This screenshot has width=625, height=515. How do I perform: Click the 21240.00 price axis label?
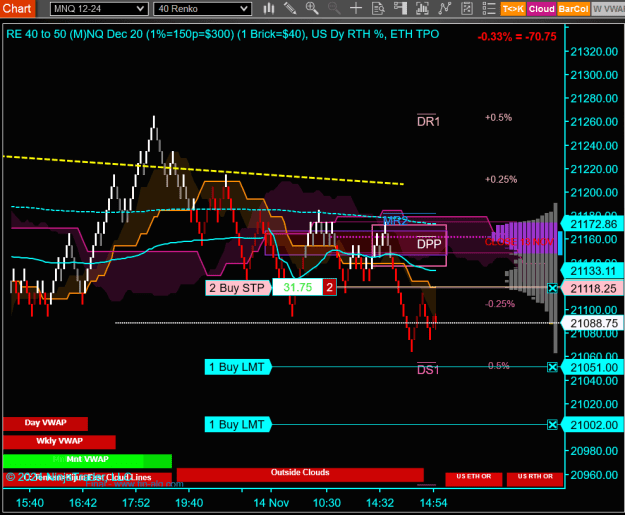coord(594,145)
